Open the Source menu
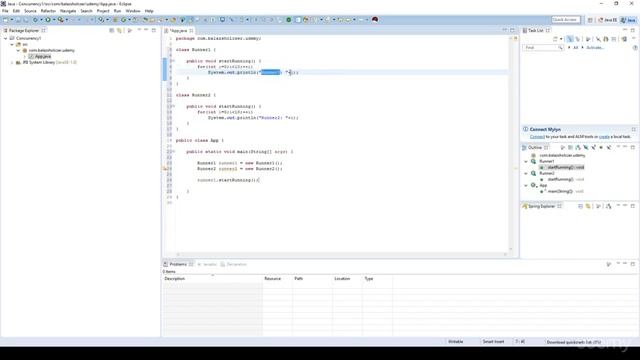The height and width of the screenshot is (360, 640). 30,11
